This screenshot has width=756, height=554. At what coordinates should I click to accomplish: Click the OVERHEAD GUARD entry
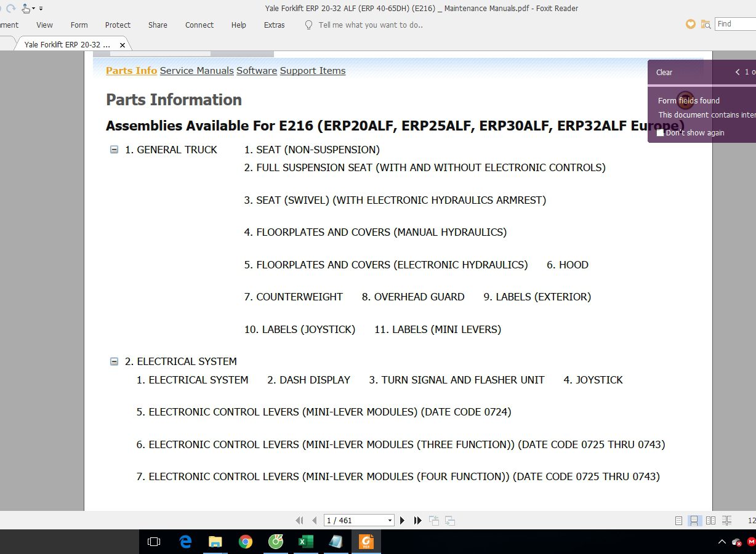point(413,297)
